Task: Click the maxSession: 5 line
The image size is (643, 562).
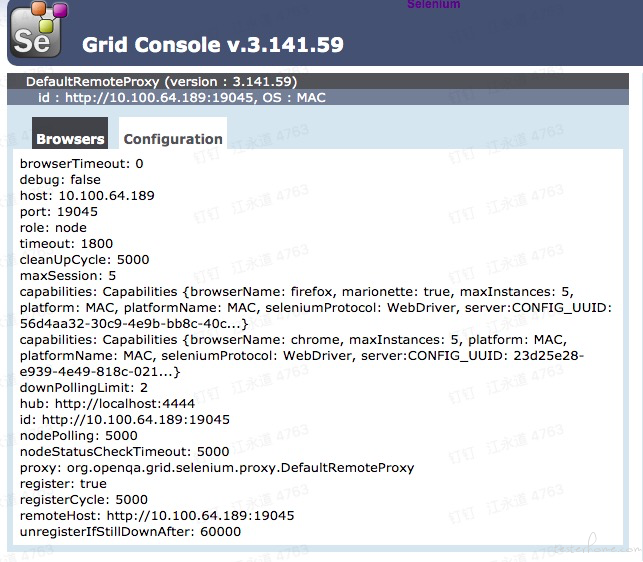Action: 68,276
